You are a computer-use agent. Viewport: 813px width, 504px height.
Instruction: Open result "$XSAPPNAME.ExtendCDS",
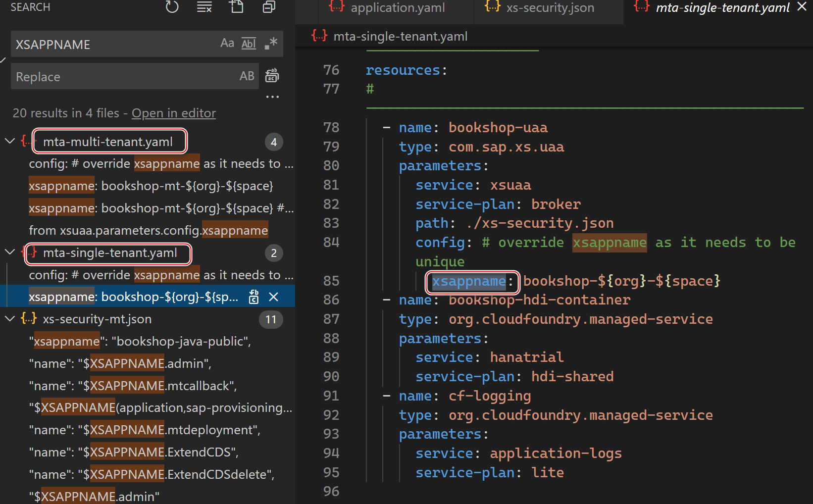tap(134, 453)
